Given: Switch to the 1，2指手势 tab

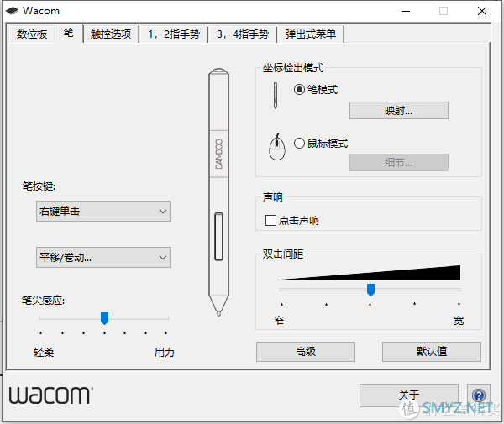Looking at the screenshot, I should (174, 34).
